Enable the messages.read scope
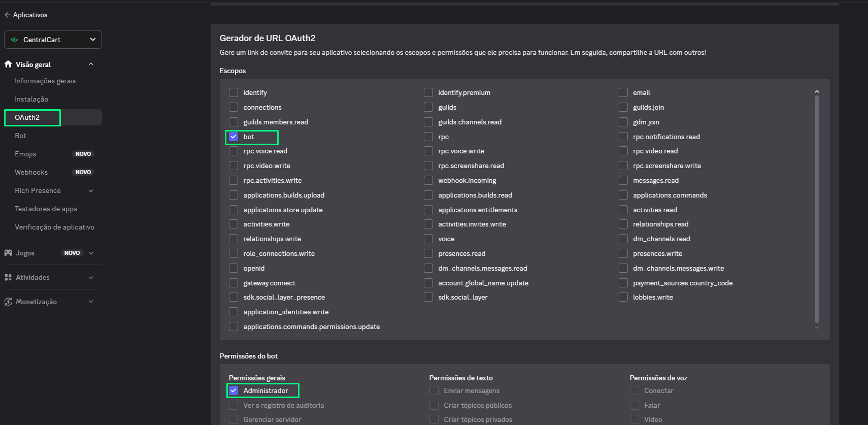Screen dimensions: 868x425 pos(623,180)
